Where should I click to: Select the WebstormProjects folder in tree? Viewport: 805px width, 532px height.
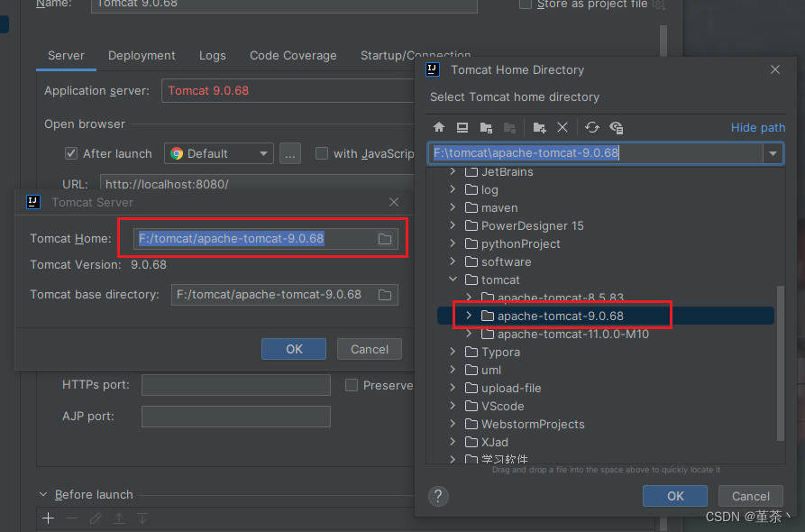point(533,424)
